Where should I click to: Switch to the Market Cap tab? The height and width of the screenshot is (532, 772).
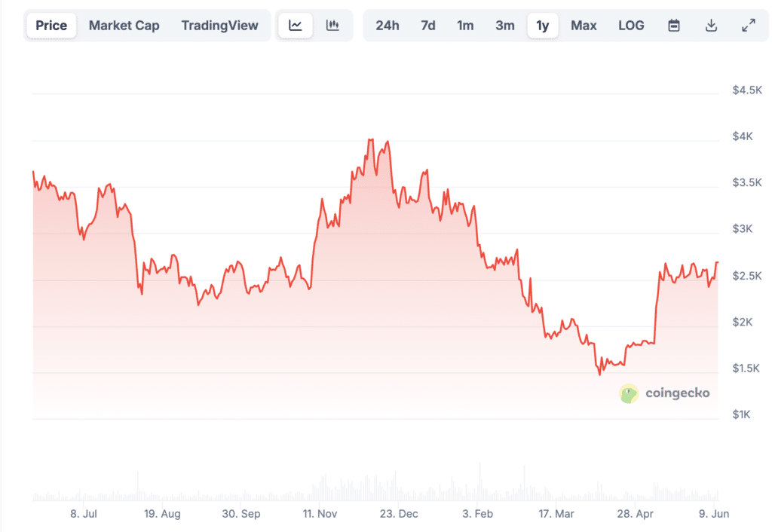point(124,26)
